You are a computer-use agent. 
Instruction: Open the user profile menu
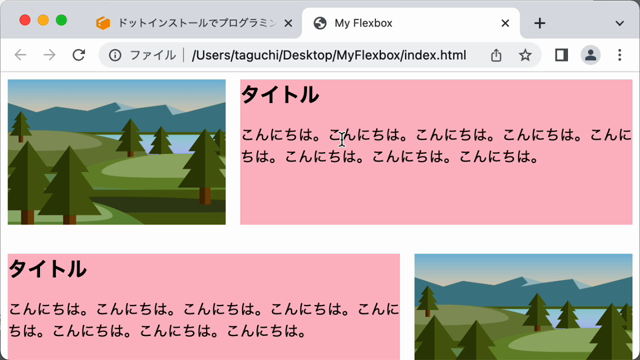point(590,55)
